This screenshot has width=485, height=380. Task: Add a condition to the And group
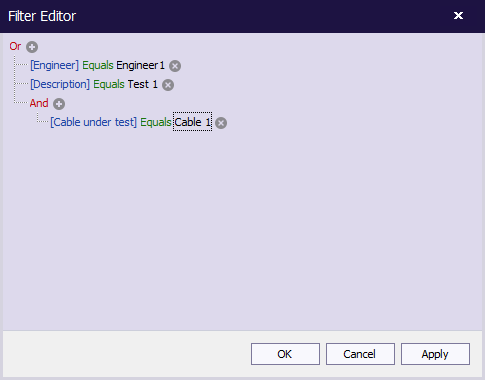(59, 104)
